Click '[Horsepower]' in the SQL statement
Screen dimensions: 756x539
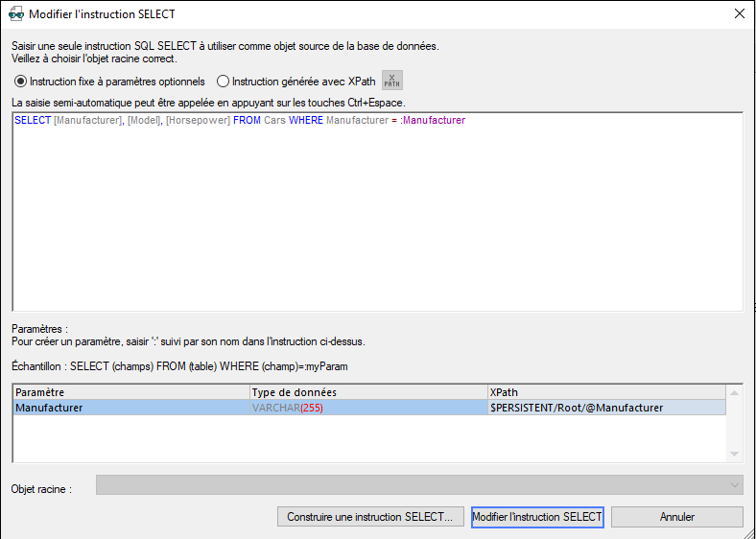[x=199, y=120]
